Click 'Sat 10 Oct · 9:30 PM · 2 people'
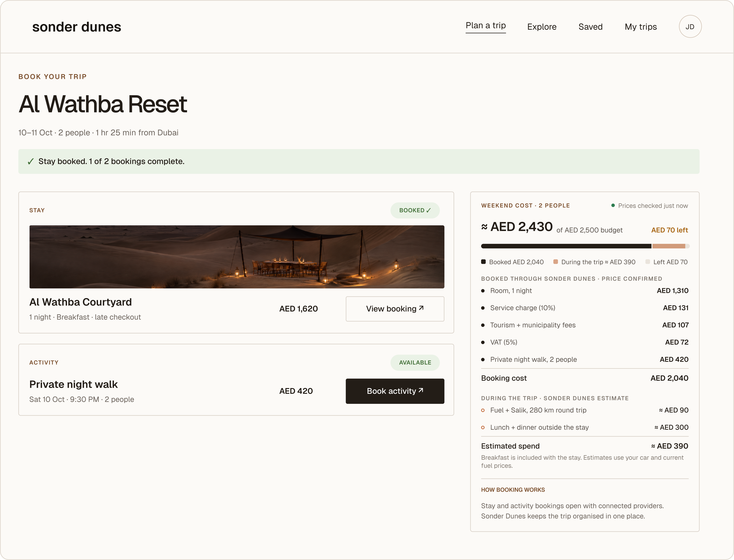Image resolution: width=734 pixels, height=560 pixels. click(82, 399)
